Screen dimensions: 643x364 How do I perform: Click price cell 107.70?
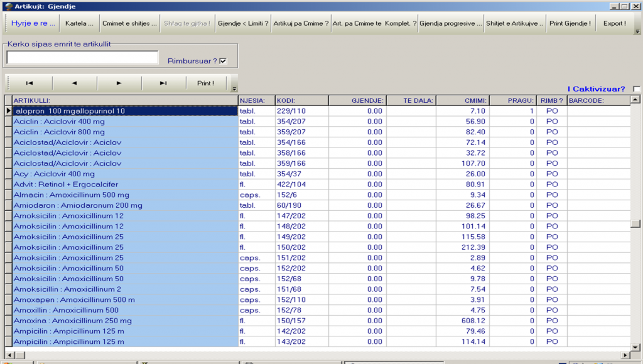tap(463, 164)
